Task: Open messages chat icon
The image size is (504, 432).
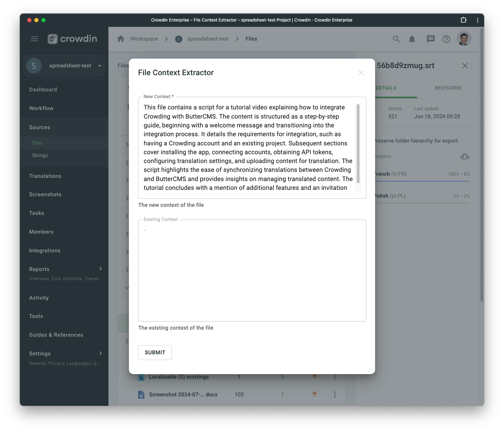Action: pyautogui.click(x=431, y=39)
